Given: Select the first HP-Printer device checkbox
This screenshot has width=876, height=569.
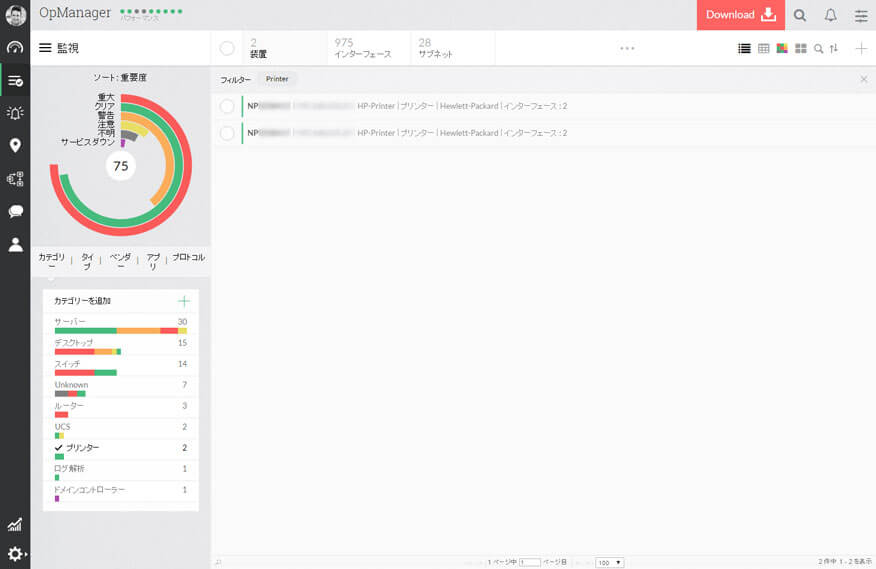Looking at the screenshot, I should coord(227,106).
